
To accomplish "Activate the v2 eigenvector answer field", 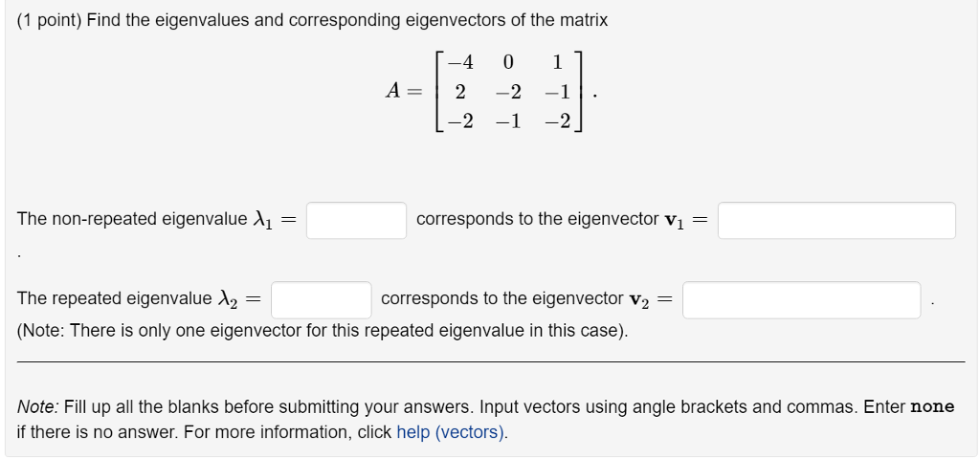I will click(x=801, y=300).
